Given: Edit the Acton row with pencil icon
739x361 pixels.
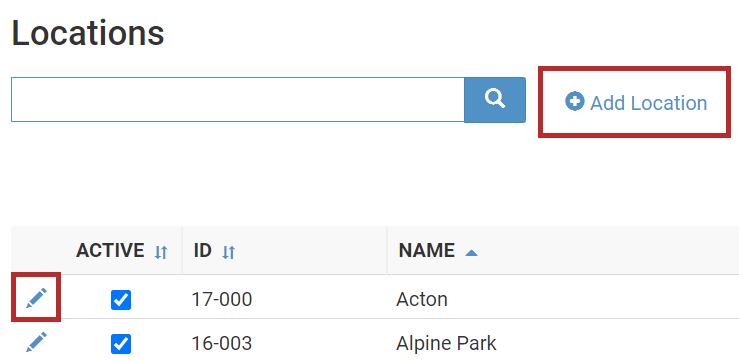Looking at the screenshot, I should 36,298.
